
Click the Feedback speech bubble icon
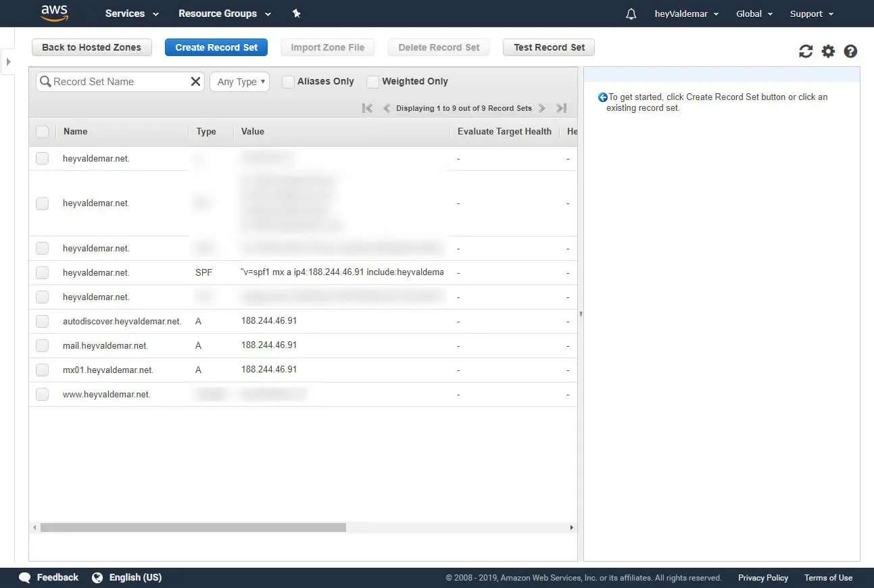coord(25,578)
